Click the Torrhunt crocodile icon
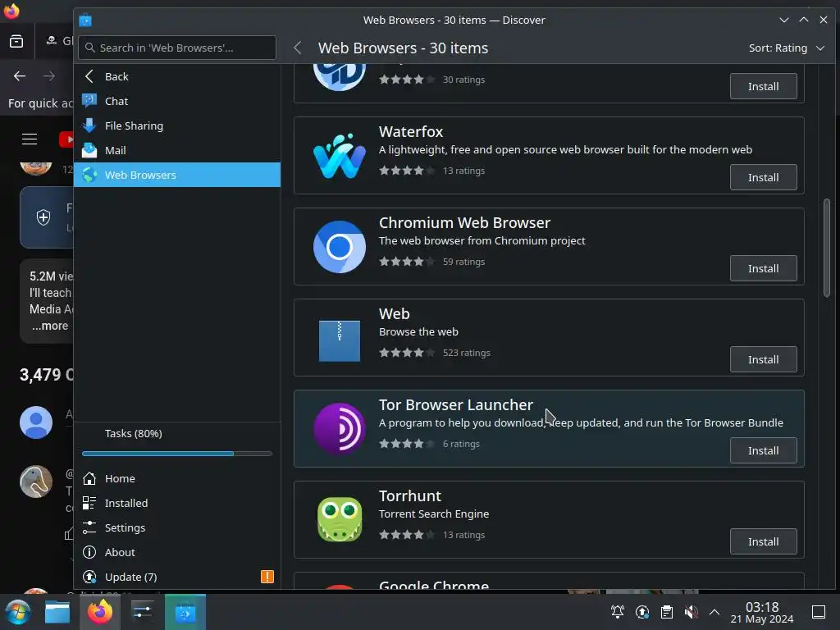This screenshot has height=630, width=840. pos(340,519)
